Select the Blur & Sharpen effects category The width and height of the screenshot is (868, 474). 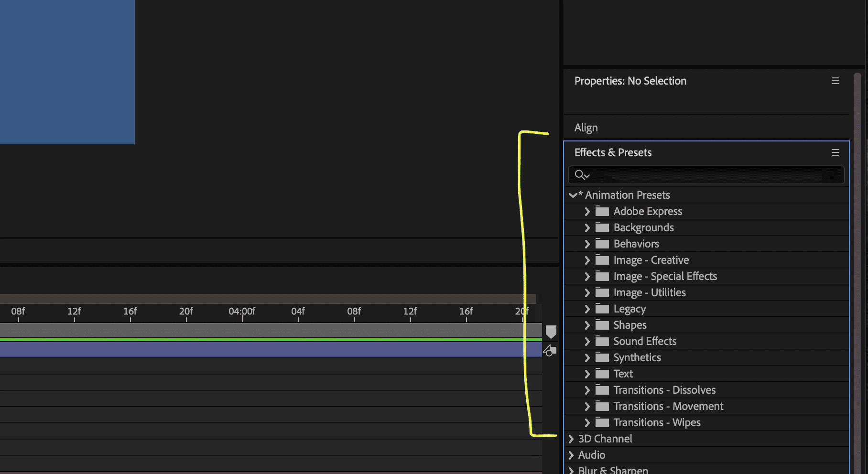[x=612, y=470]
